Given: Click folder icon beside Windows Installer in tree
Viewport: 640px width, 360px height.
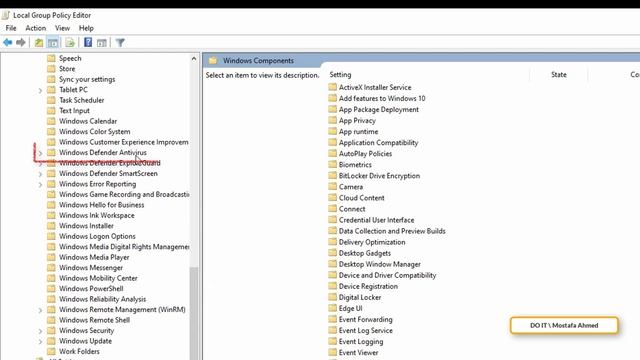Looking at the screenshot, I should click(x=51, y=226).
